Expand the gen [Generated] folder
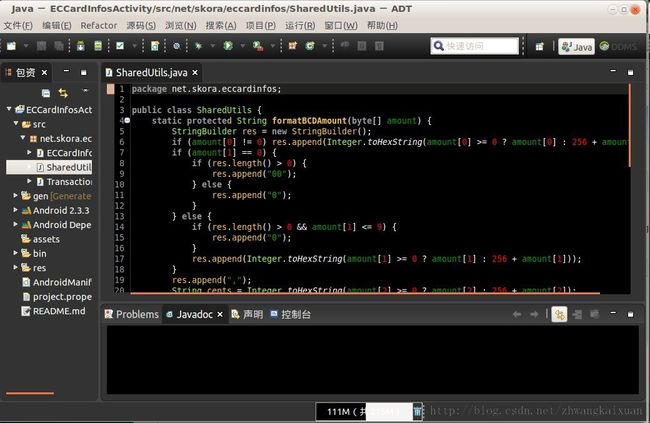The image size is (650, 423). click(x=16, y=195)
